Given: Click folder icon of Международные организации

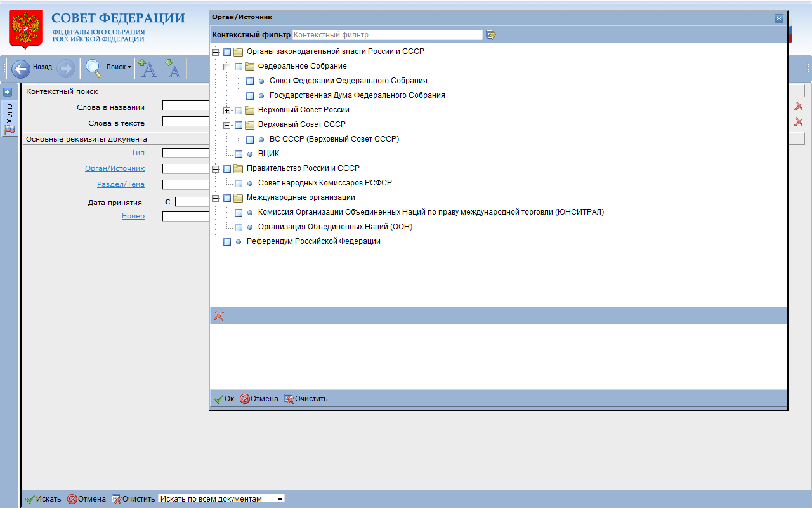Looking at the screenshot, I should pos(238,197).
